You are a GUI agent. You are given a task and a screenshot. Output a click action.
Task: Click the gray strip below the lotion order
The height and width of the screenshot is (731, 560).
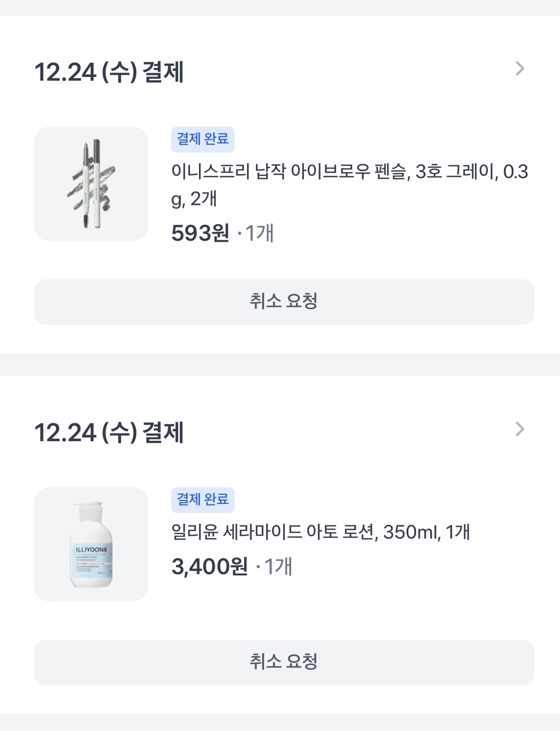click(280, 722)
